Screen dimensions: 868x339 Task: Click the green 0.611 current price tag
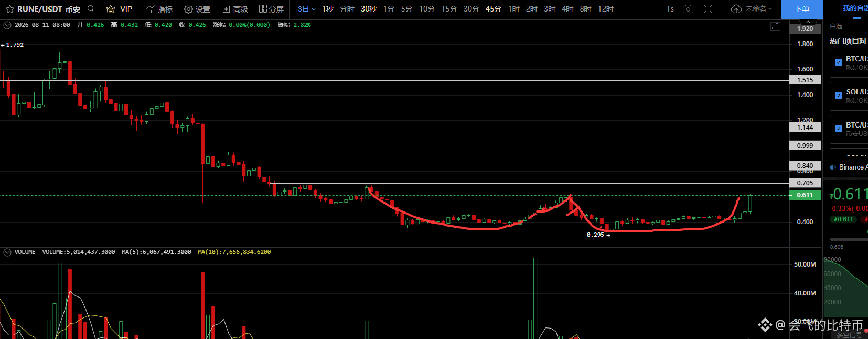click(805, 195)
